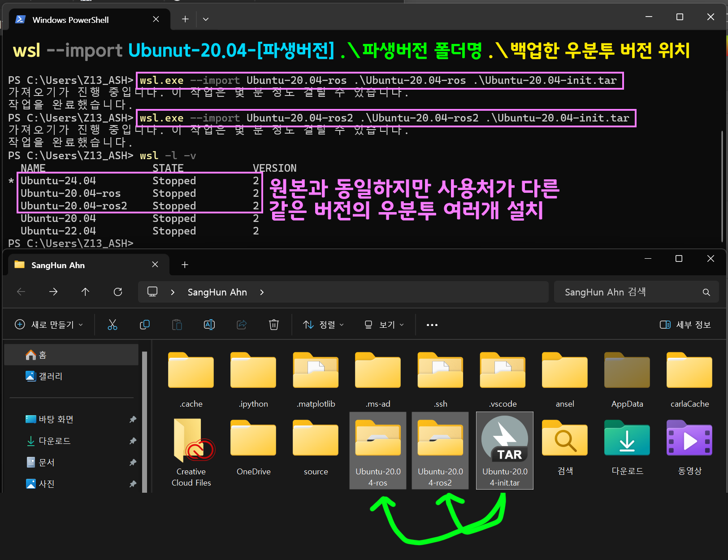Expand the chevron after SangHun Ahn breadcrumb
The width and height of the screenshot is (728, 560).
coord(262,292)
